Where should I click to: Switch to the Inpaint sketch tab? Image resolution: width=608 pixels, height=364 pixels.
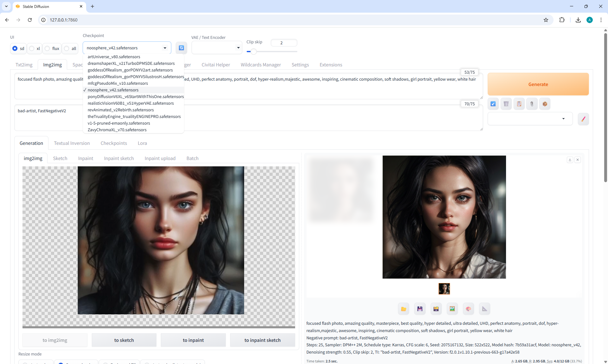[x=119, y=158]
